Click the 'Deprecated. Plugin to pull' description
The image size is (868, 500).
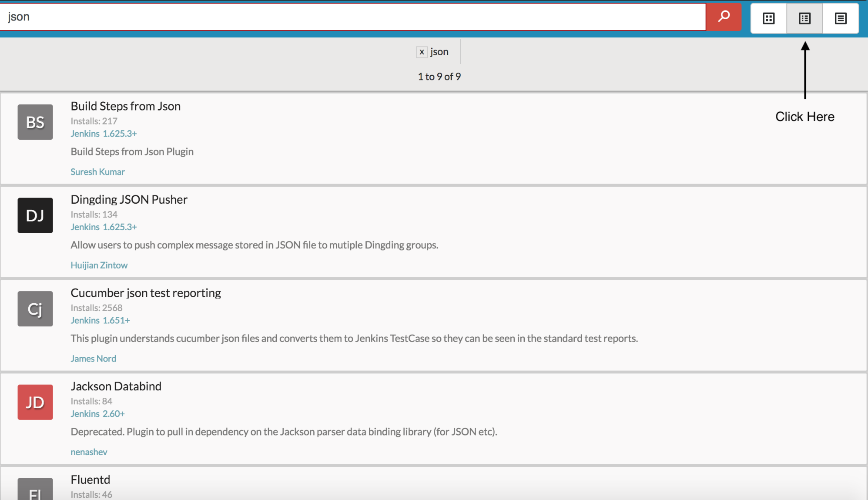click(x=284, y=432)
